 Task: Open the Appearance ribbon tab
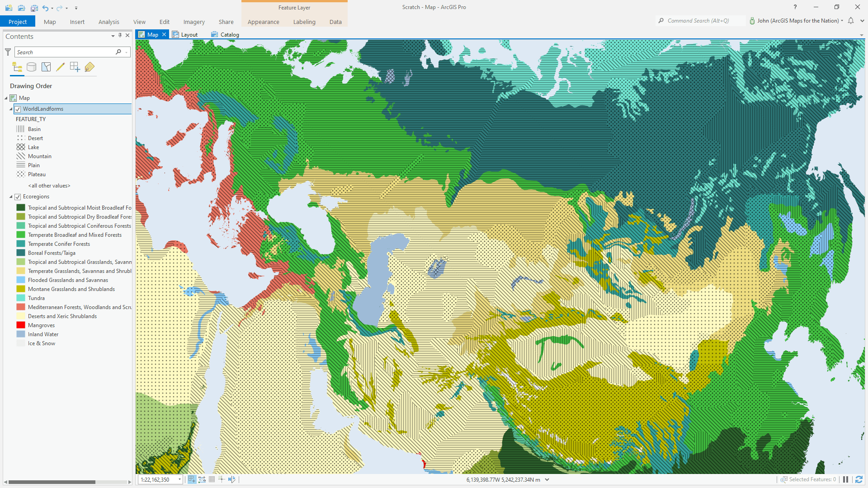[263, 22]
